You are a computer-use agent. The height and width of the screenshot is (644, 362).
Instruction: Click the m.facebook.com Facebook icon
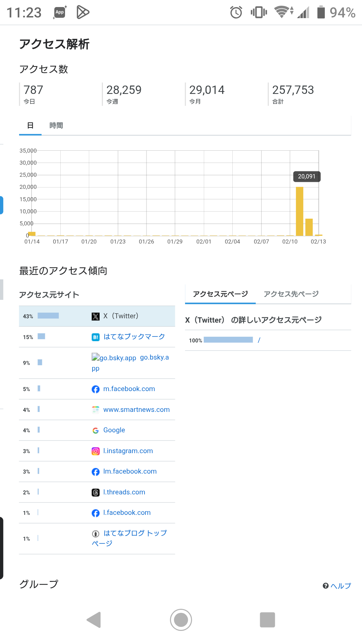tap(96, 389)
